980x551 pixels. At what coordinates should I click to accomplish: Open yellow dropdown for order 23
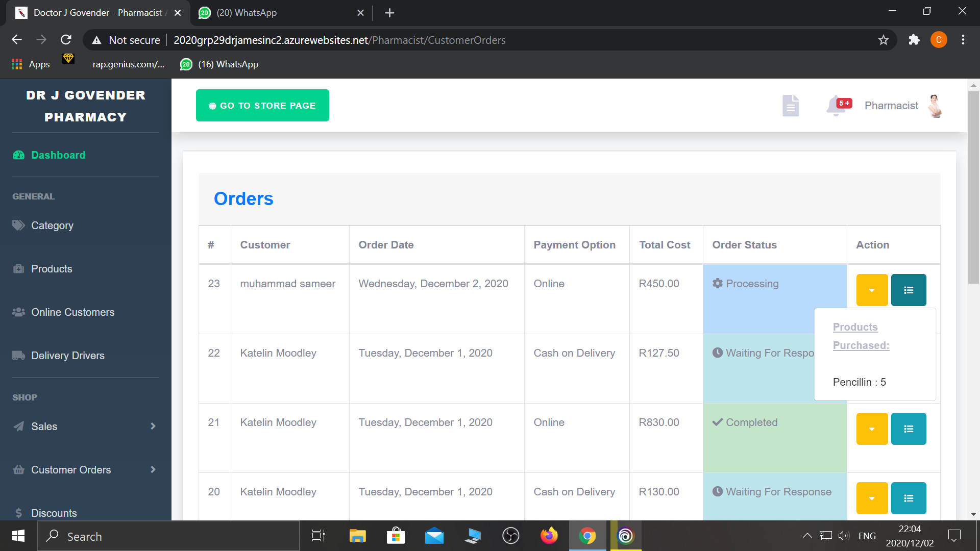(871, 290)
